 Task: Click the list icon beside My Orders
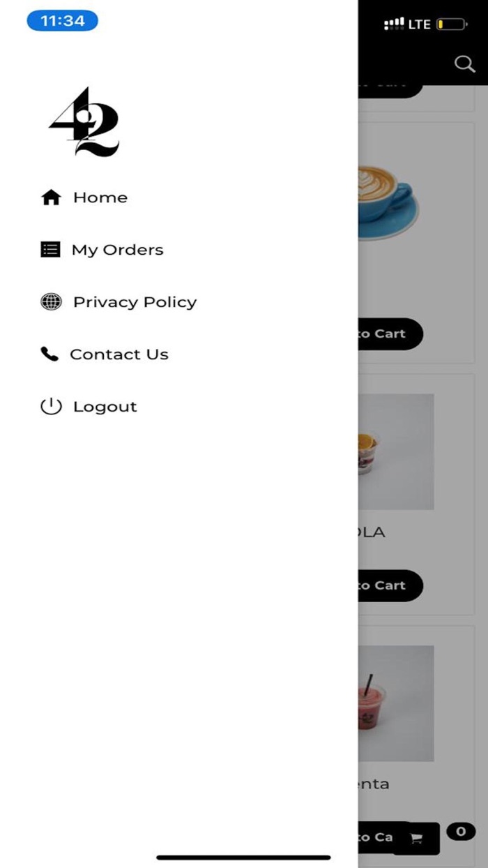[x=50, y=249]
